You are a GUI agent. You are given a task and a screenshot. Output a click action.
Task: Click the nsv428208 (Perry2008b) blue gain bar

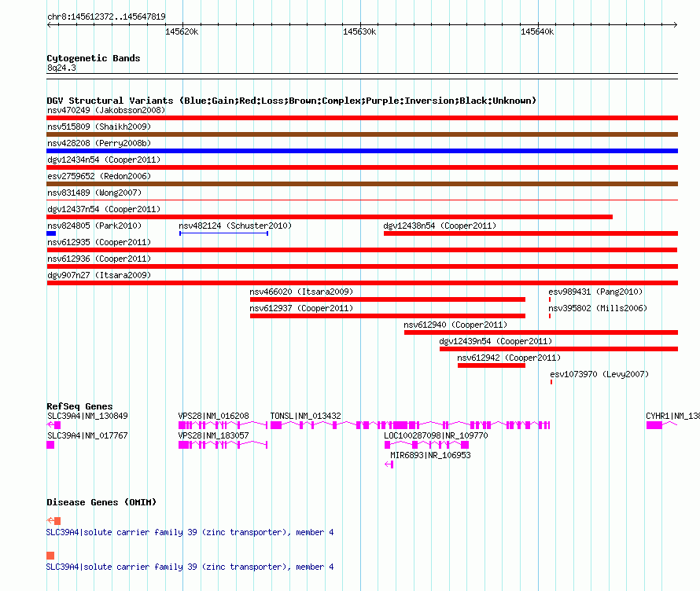[362, 151]
